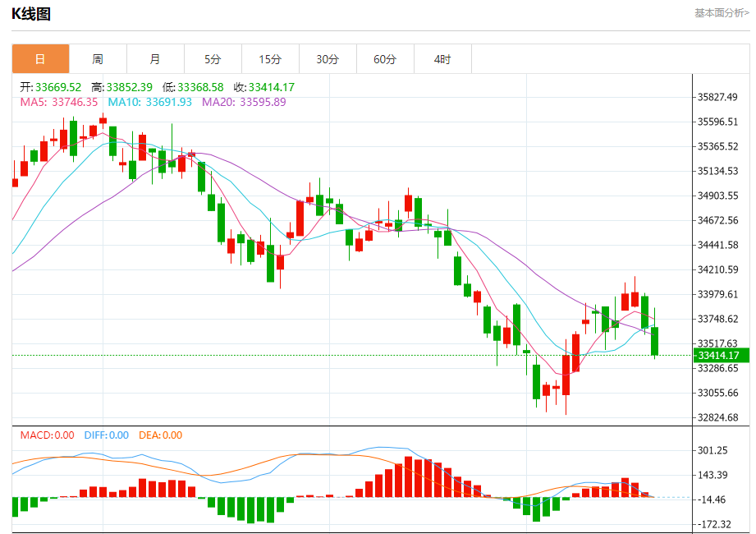
Task: Click the 35134.53 price axis label
Action: pos(717,171)
